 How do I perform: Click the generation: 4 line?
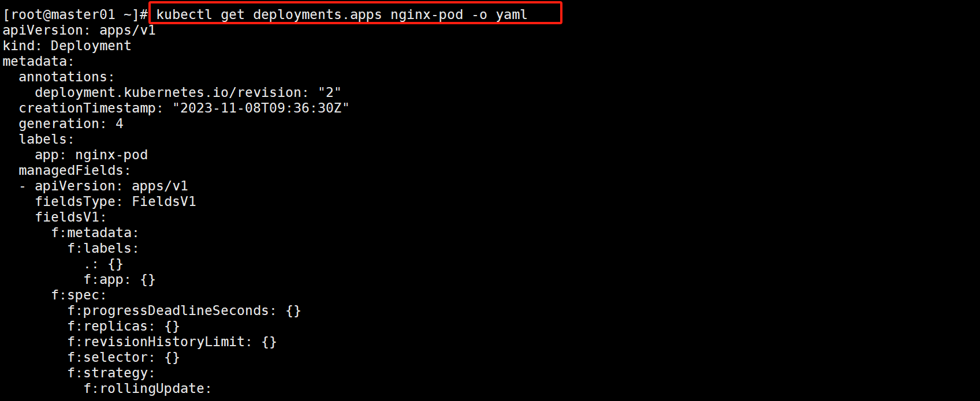point(71,123)
